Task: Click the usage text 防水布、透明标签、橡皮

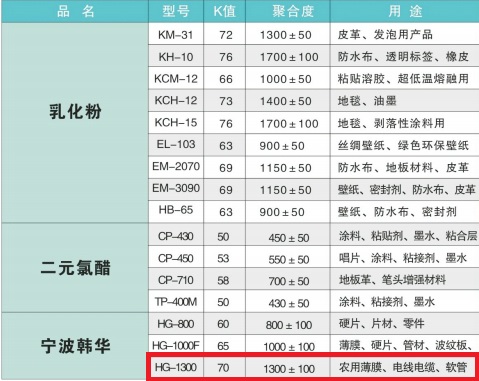Action: tap(403, 57)
